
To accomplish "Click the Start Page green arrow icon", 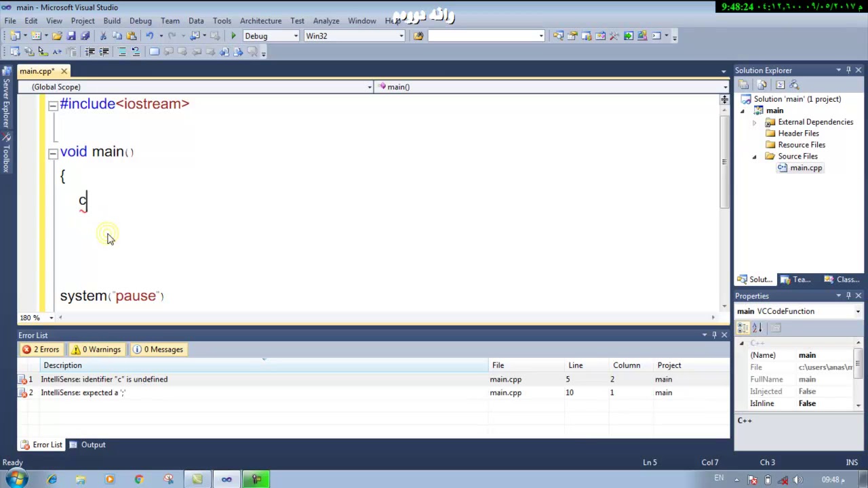I will tap(629, 36).
